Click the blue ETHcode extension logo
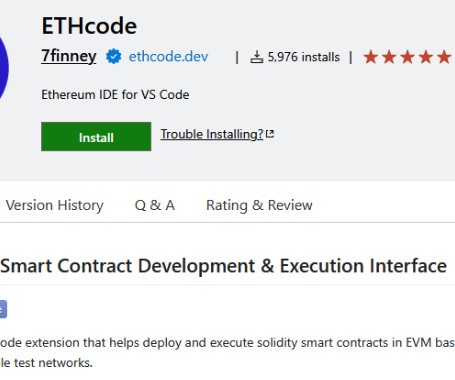The height and width of the screenshot is (380, 455). 4,68
